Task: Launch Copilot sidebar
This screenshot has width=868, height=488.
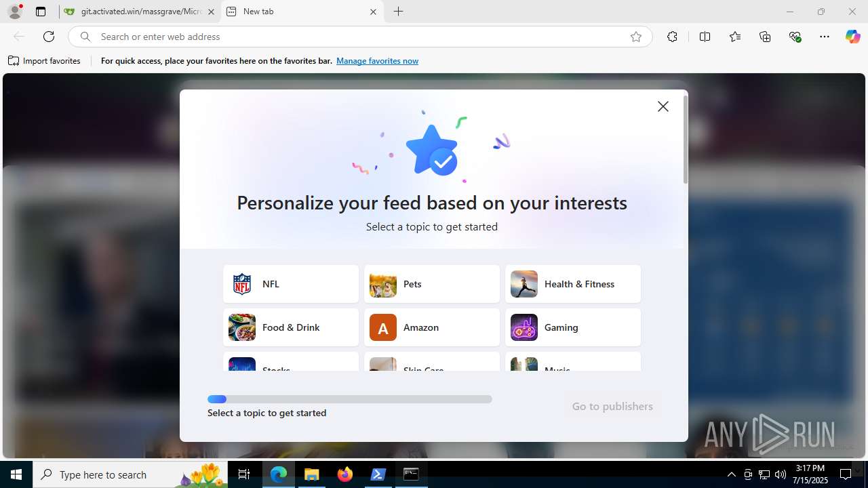Action: [x=852, y=37]
